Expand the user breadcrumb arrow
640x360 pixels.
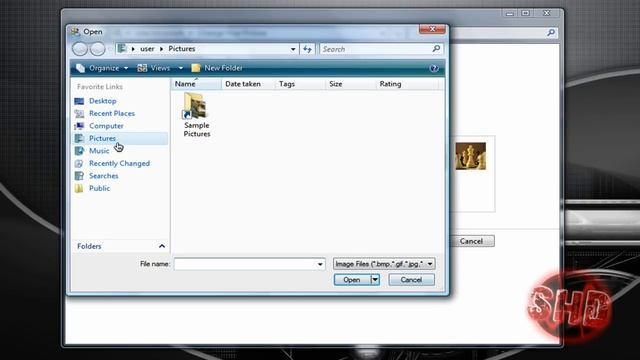(162, 49)
